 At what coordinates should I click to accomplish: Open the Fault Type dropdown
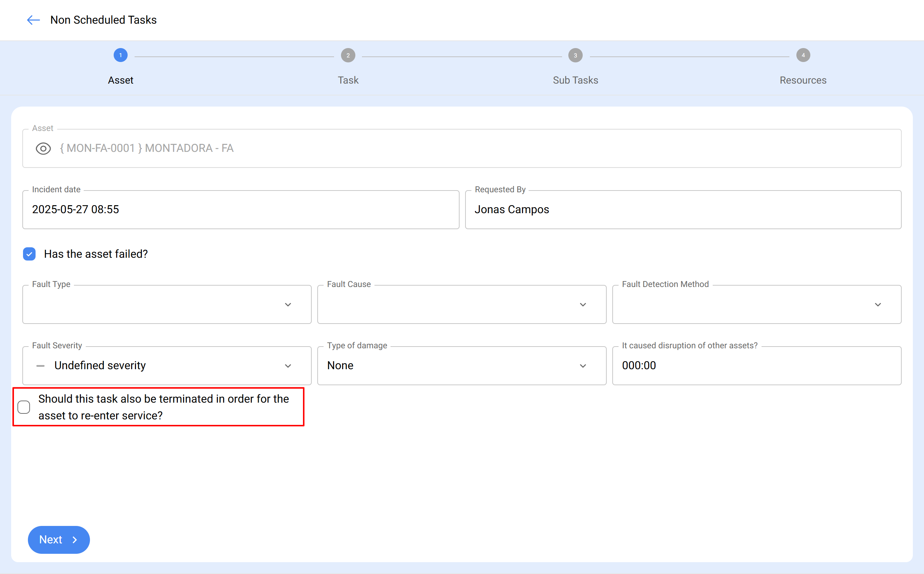click(288, 304)
